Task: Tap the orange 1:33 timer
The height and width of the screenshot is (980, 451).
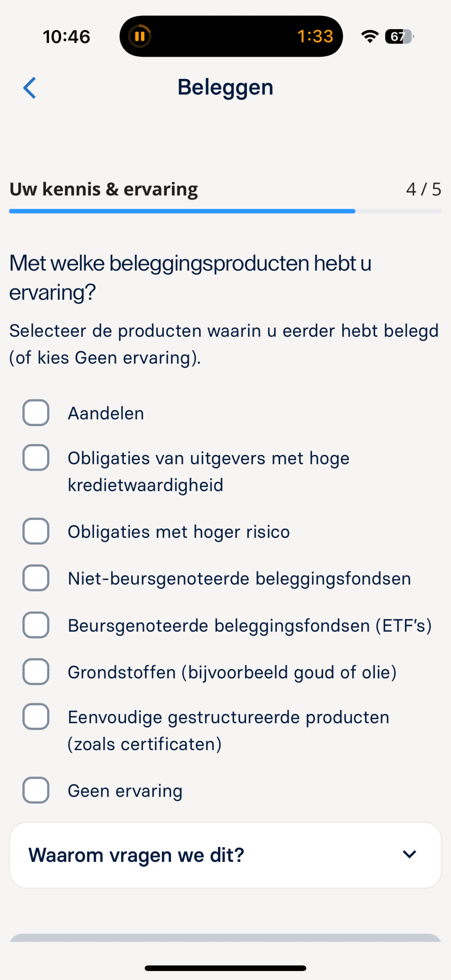Action: [x=315, y=36]
